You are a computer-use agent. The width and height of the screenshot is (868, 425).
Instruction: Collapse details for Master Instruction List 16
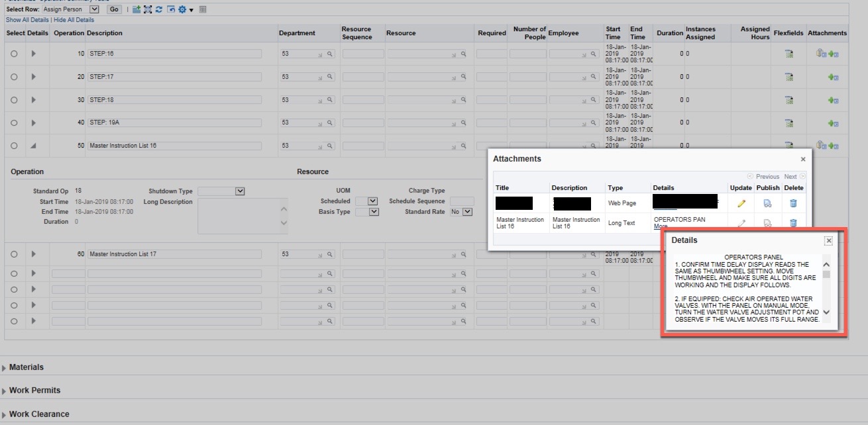(34, 146)
